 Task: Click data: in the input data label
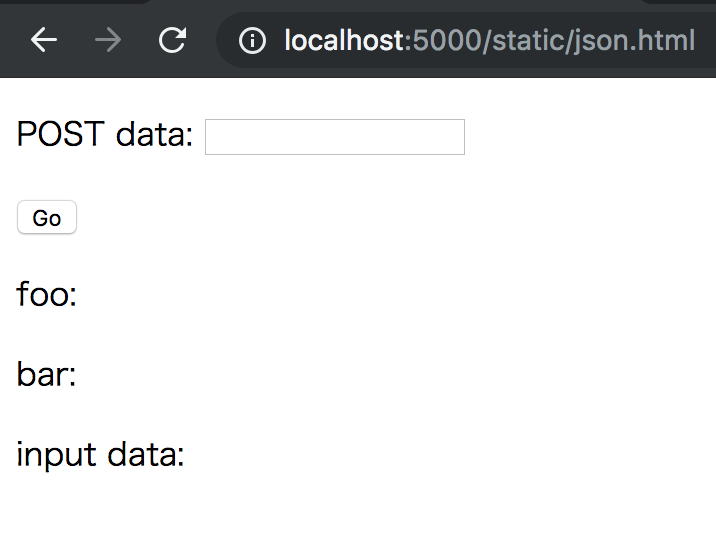[x=146, y=454]
